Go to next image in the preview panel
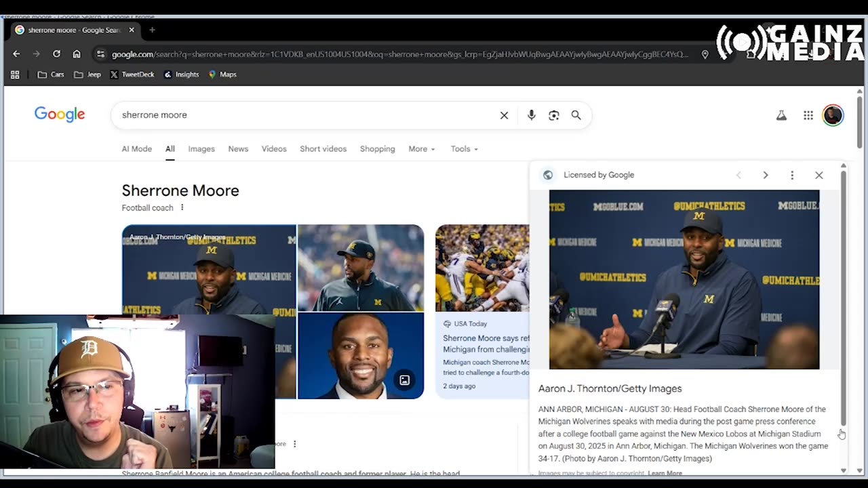The width and height of the screenshot is (868, 488). click(766, 175)
